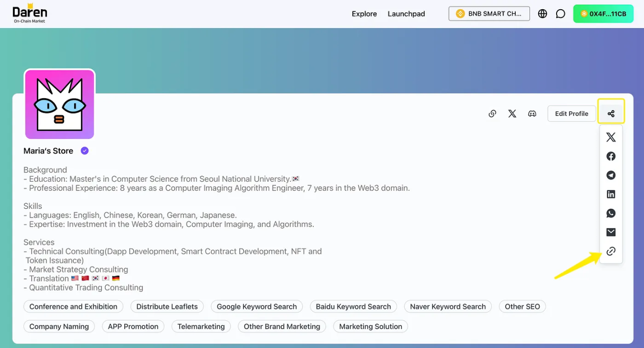The height and width of the screenshot is (348, 644).
Task: Open the Discord profile link icon
Action: (532, 114)
